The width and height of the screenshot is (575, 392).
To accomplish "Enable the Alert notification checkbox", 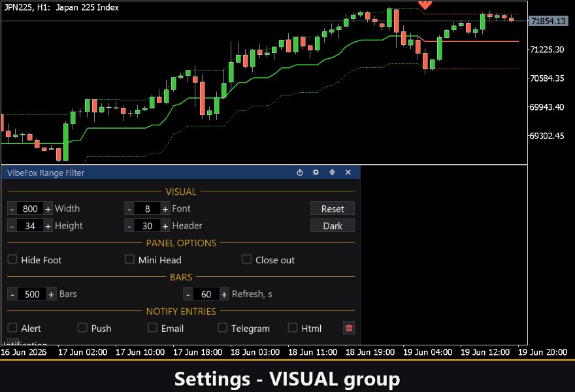I will (x=12, y=327).
